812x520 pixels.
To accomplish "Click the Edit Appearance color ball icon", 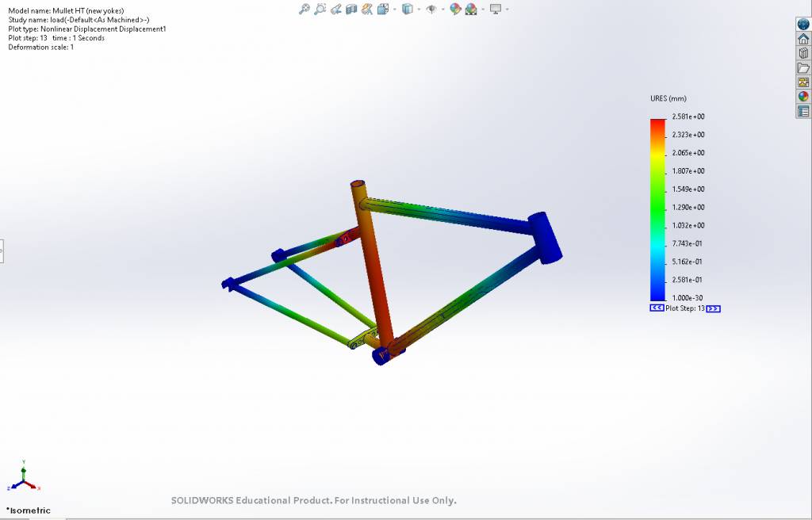I will click(x=455, y=10).
